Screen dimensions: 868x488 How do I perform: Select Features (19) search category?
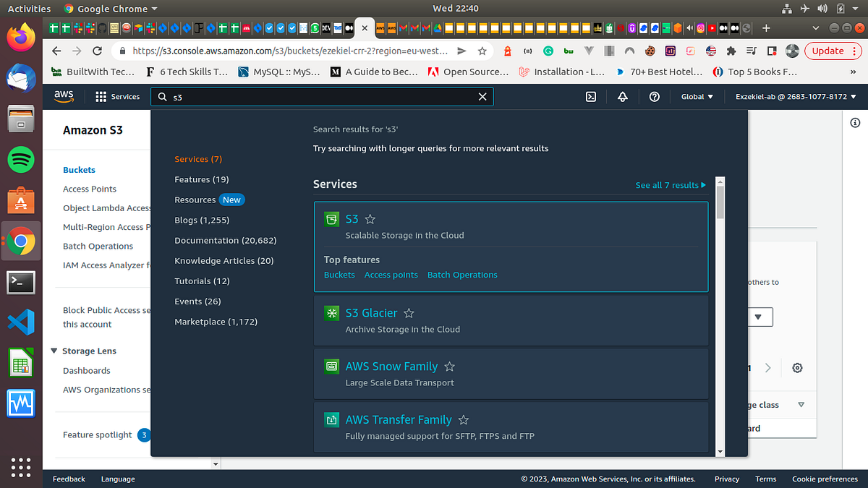202,179
